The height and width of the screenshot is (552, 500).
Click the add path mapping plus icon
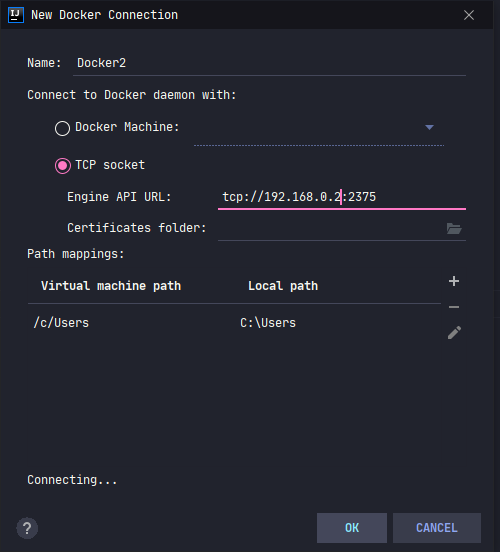(x=454, y=281)
